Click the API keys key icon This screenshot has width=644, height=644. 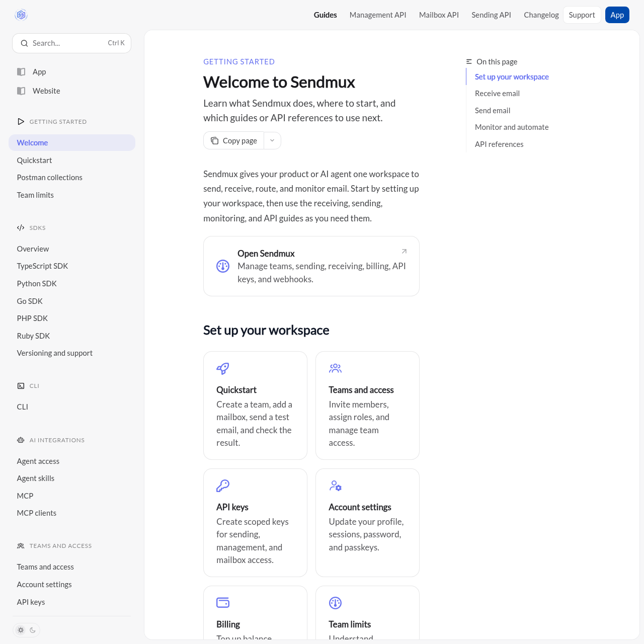[x=223, y=486]
